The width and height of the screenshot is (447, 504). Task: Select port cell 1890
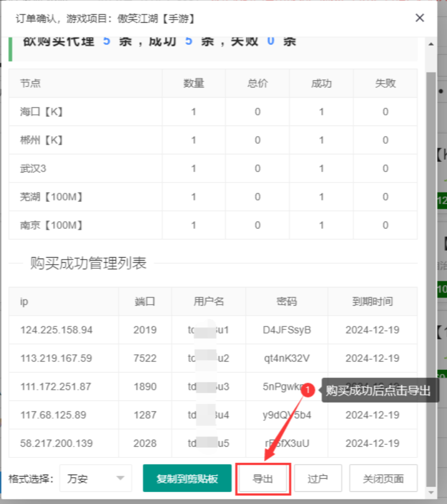(x=145, y=387)
